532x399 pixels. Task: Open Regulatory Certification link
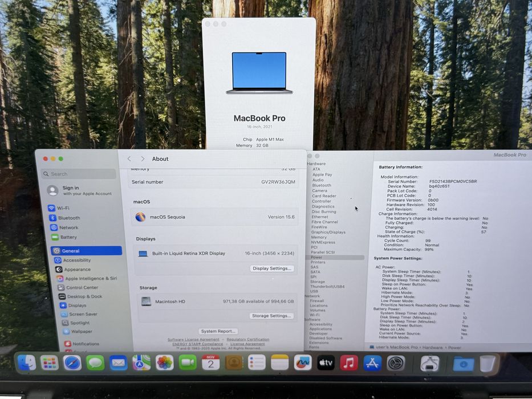click(248, 339)
